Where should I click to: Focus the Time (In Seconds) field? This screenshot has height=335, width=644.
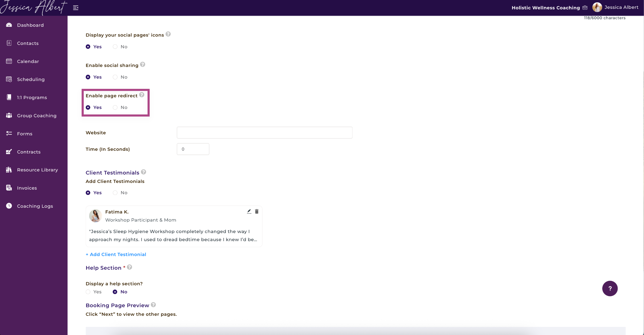[x=193, y=149]
